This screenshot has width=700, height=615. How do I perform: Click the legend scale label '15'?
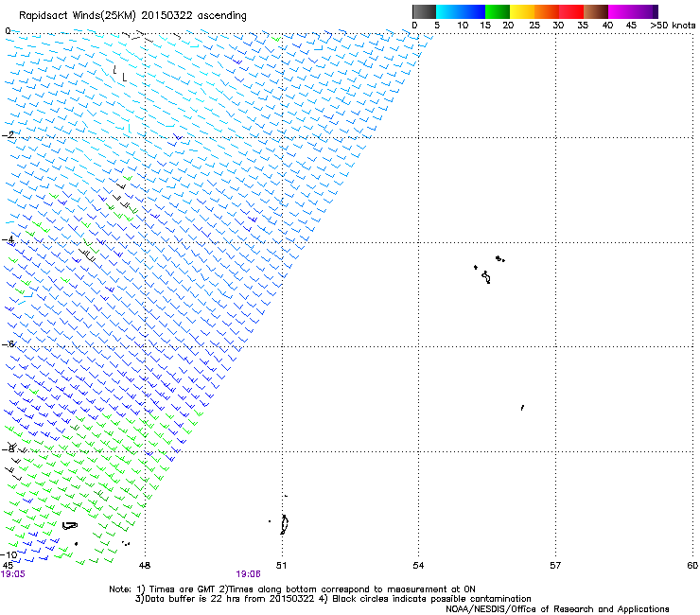(485, 26)
